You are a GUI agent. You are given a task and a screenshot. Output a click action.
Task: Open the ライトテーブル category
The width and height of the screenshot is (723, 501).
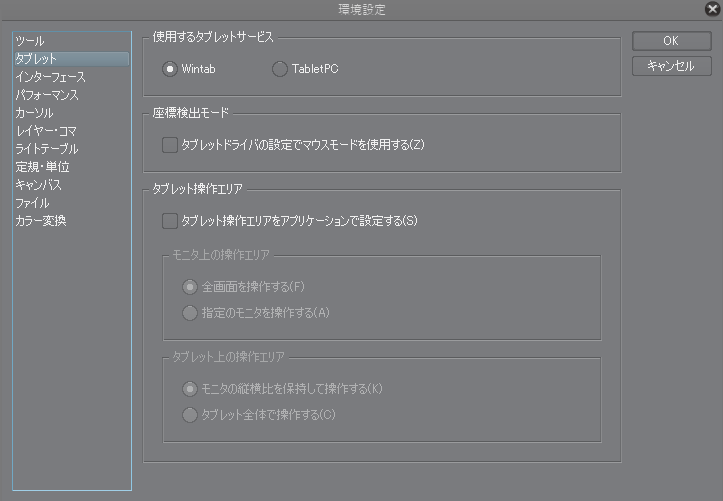(71, 149)
